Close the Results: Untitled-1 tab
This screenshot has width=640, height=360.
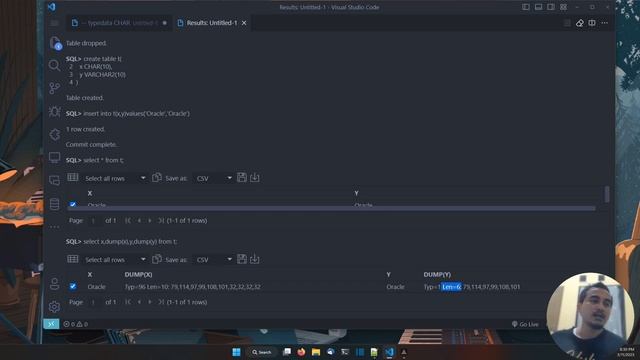tap(244, 23)
